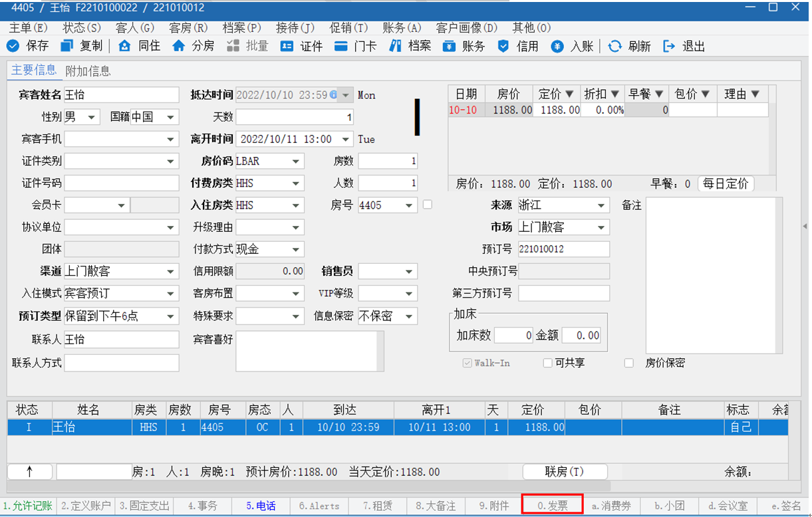Select guest row 王怡 in the list
The image size is (812, 517).
click(398, 427)
